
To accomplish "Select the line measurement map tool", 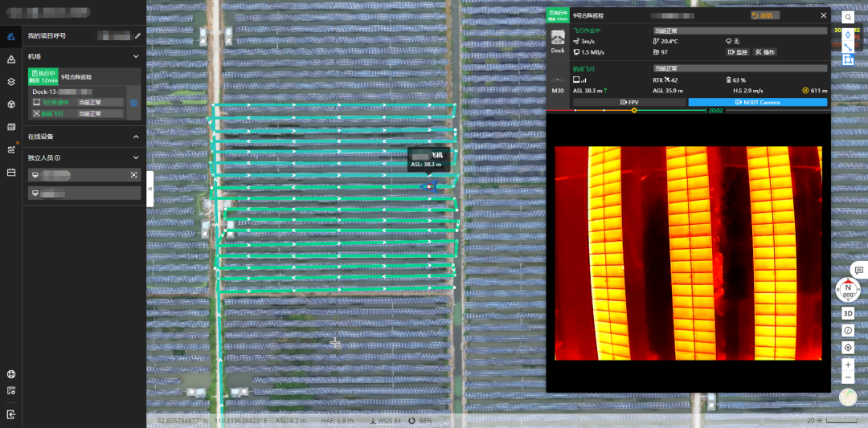I will 848,47.
